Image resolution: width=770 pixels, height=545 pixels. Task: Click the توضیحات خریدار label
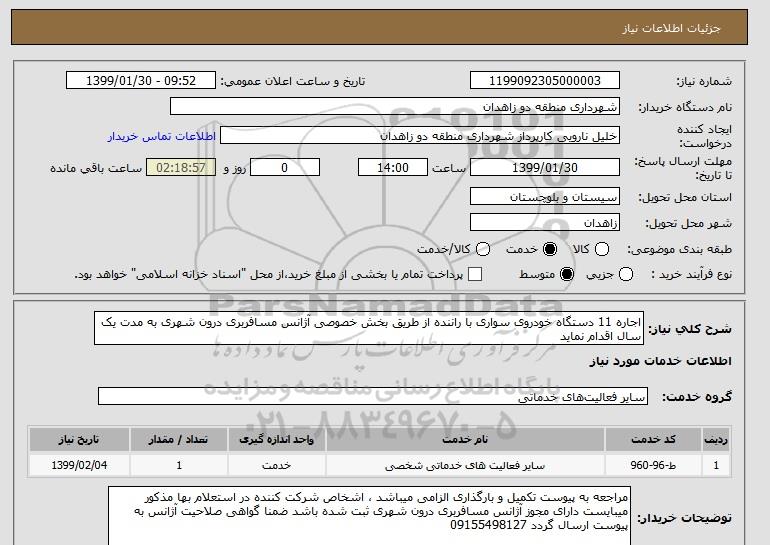point(684,518)
